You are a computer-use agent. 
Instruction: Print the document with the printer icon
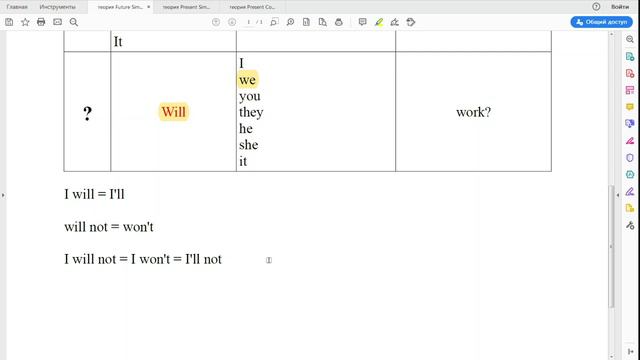(41, 22)
